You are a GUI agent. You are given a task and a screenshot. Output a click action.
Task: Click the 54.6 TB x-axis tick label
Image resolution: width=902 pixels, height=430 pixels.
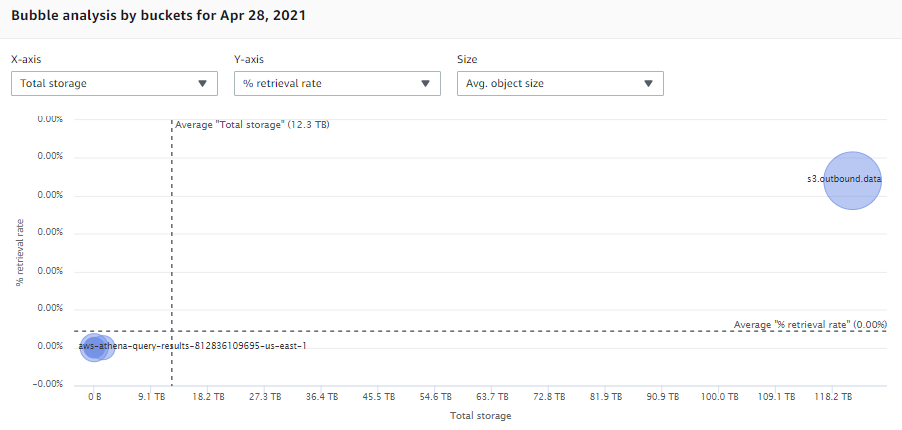tap(435, 397)
